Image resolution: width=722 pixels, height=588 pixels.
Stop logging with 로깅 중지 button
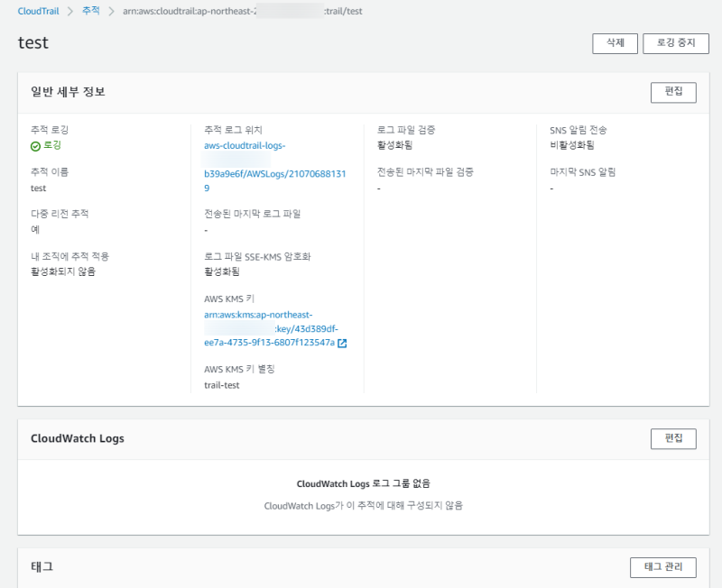675,43
